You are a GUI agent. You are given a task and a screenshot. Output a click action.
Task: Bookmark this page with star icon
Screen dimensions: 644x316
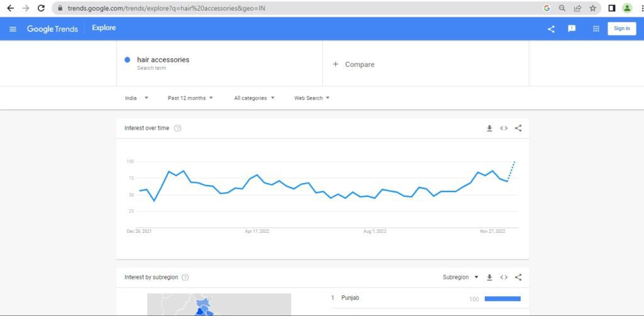[x=592, y=8]
